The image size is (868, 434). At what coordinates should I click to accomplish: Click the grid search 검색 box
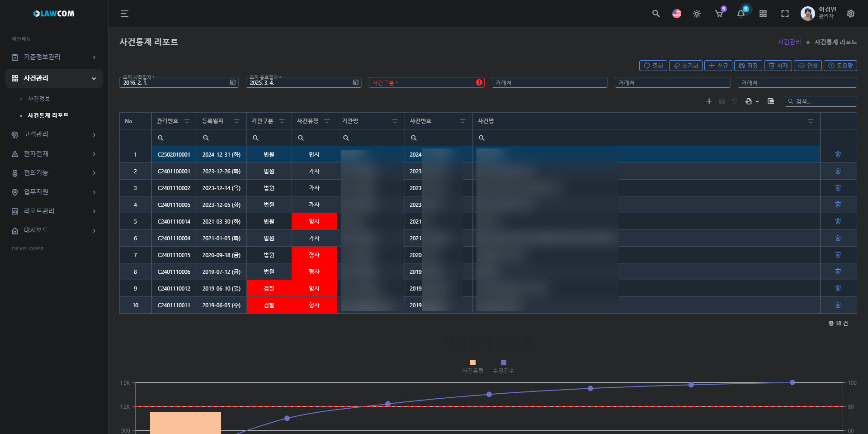[x=821, y=101]
